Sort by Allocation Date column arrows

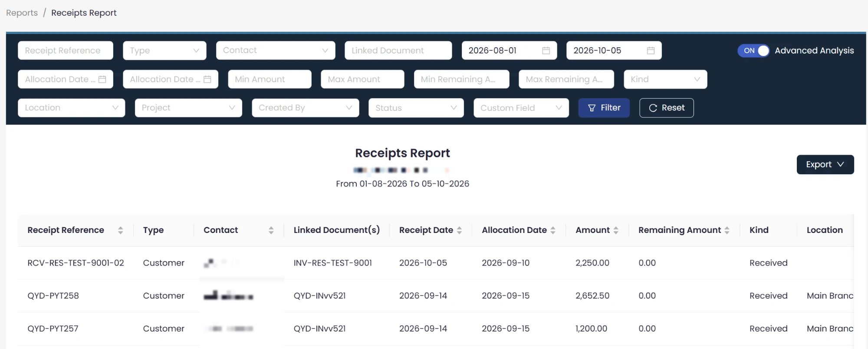click(553, 230)
